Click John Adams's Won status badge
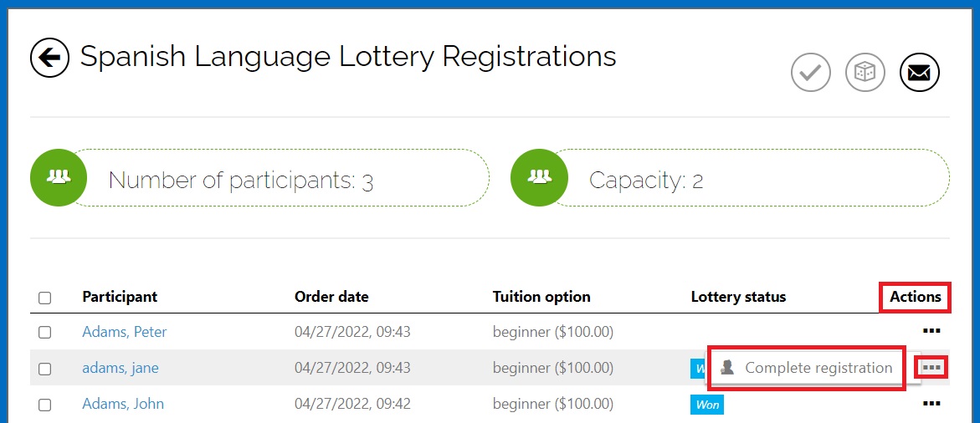Image resolution: width=980 pixels, height=423 pixels. click(707, 405)
